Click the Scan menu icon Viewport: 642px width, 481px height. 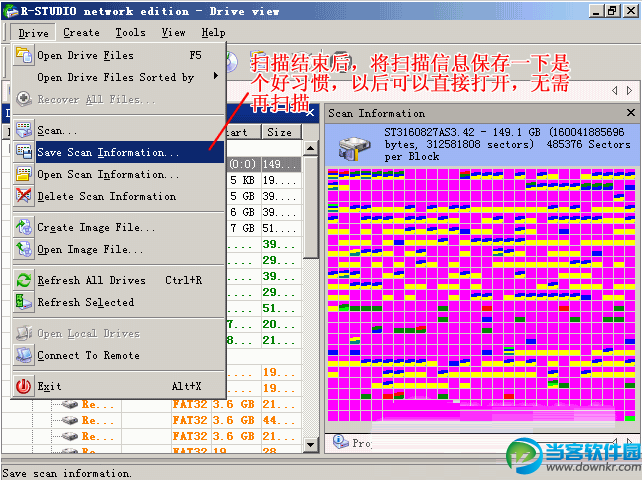(24, 130)
